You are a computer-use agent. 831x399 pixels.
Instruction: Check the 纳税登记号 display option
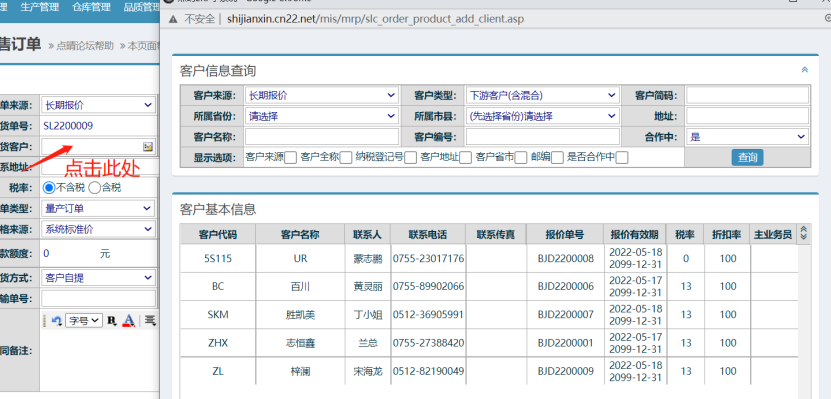tap(410, 157)
